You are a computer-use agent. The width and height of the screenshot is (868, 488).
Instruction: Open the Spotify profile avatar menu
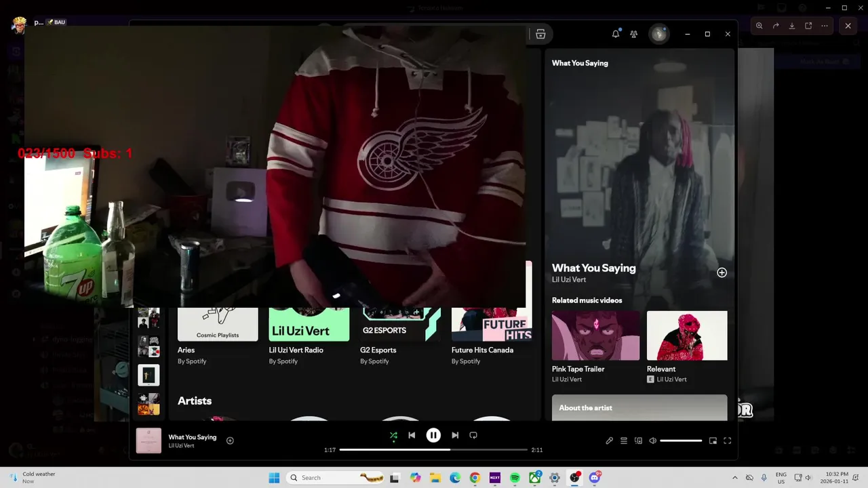tap(658, 34)
